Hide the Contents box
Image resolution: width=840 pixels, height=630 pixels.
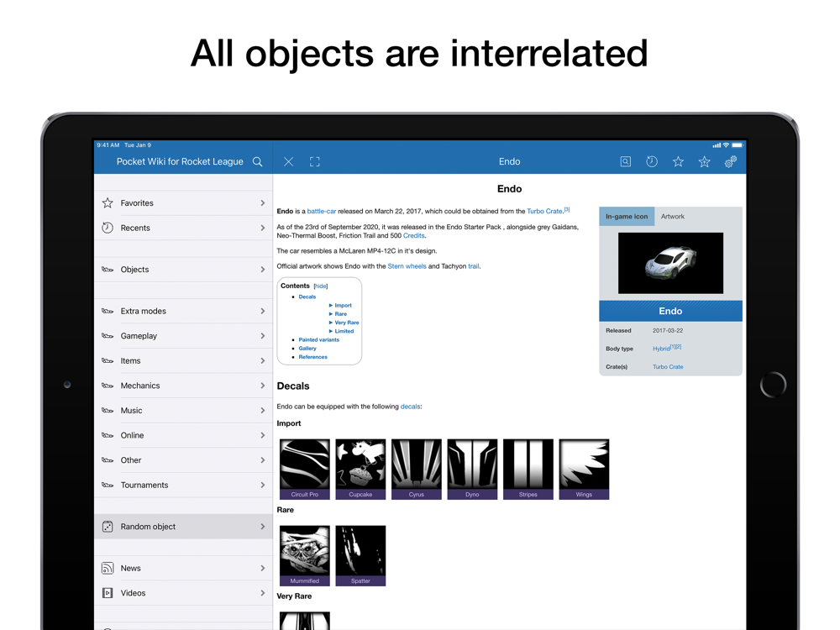pyautogui.click(x=321, y=286)
